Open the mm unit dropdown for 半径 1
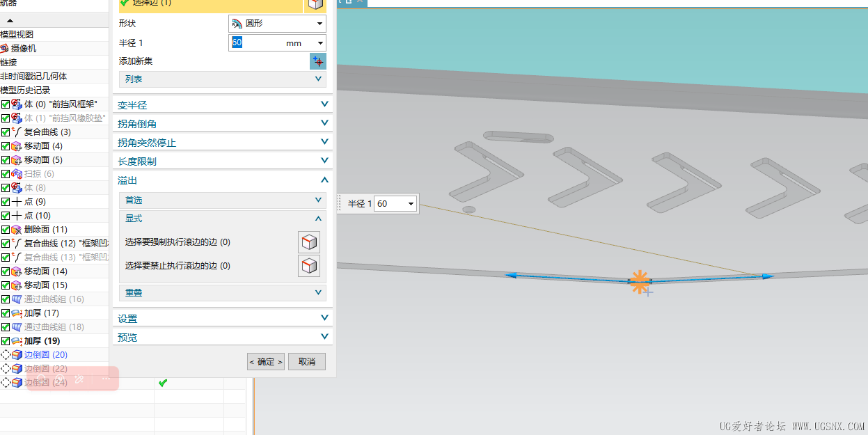Screen dimensions: 868x435 coord(319,43)
